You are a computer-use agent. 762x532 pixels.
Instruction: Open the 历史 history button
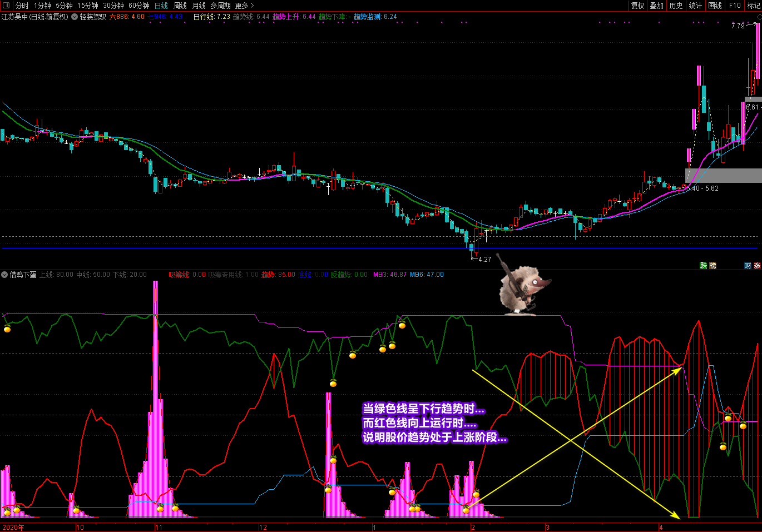pyautogui.click(x=676, y=6)
